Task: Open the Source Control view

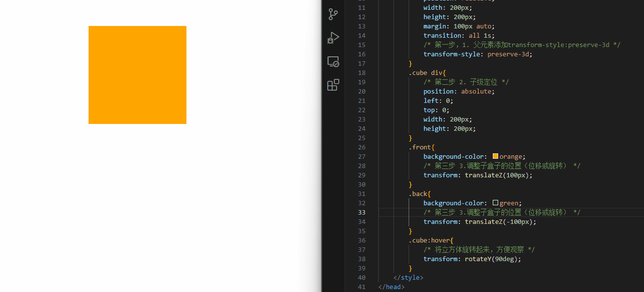Action: coord(333,14)
